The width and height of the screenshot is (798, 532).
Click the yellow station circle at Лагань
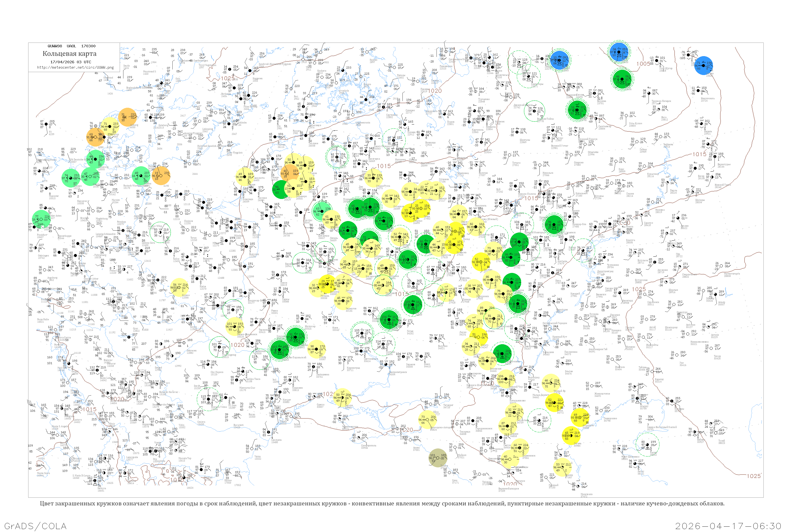[x=571, y=435]
